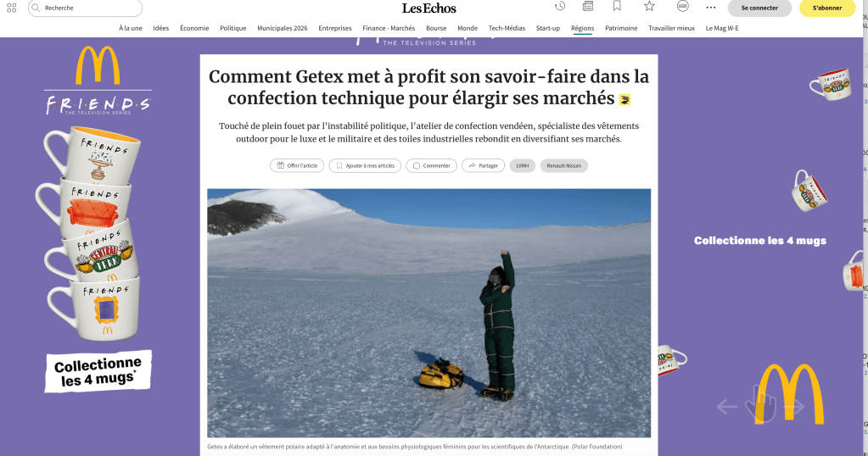Click Offrir l'article gift button
The image size is (868, 456).
[x=297, y=166]
